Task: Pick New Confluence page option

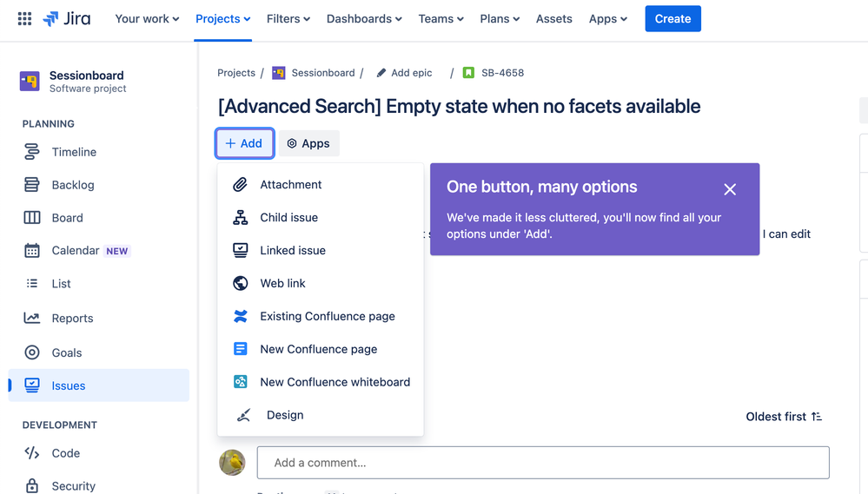Action: point(320,349)
